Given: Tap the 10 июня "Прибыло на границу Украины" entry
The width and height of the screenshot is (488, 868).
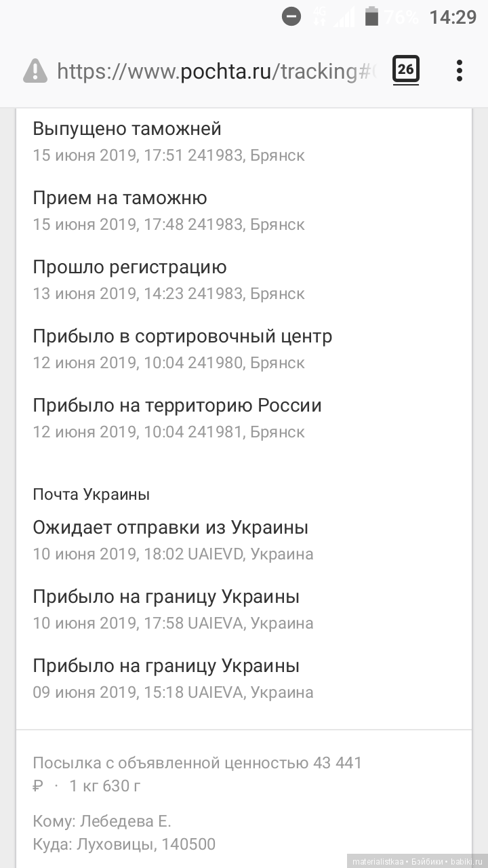Looking at the screenshot, I should pyautogui.click(x=166, y=597).
